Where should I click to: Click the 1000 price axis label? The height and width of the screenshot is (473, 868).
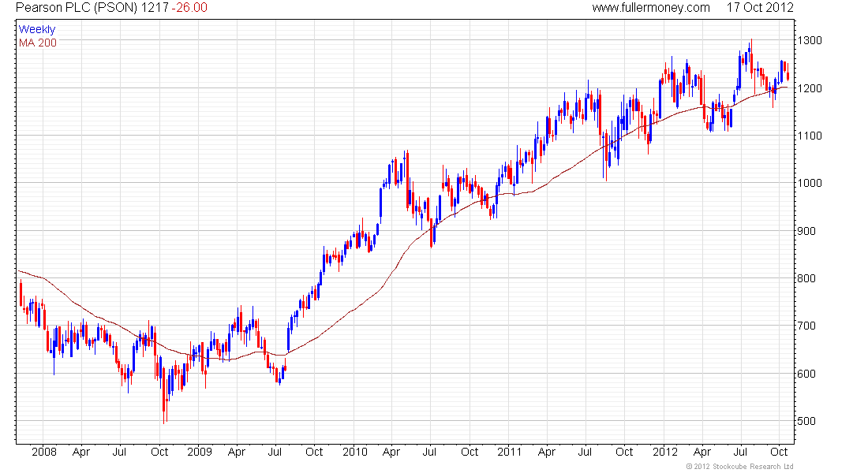pyautogui.click(x=810, y=183)
